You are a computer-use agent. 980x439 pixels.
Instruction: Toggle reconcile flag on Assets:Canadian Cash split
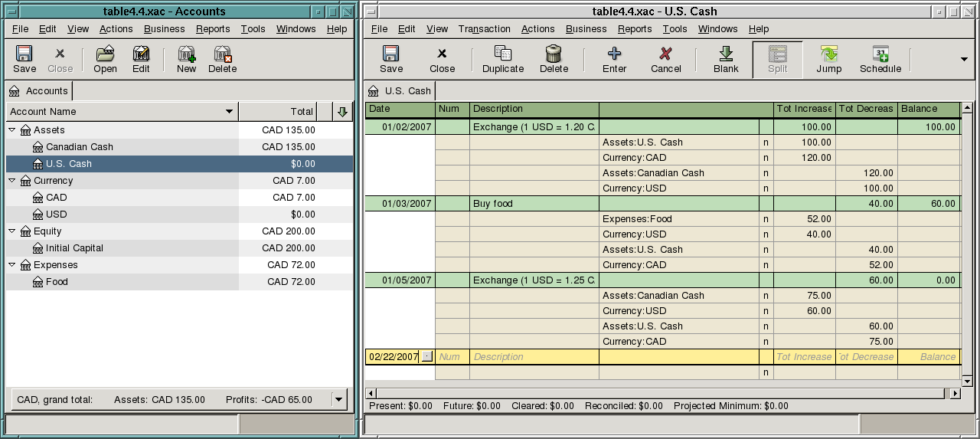(x=766, y=173)
